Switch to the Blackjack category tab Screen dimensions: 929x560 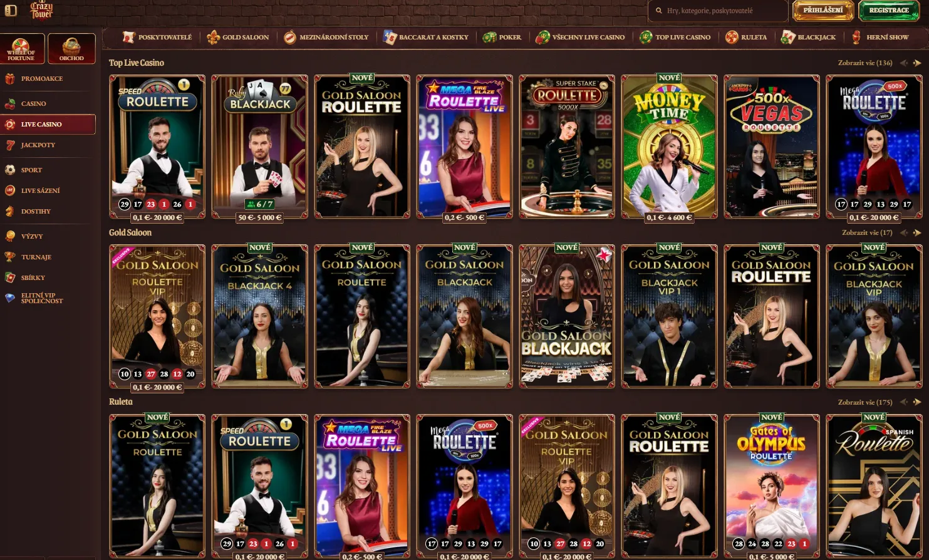click(x=809, y=37)
